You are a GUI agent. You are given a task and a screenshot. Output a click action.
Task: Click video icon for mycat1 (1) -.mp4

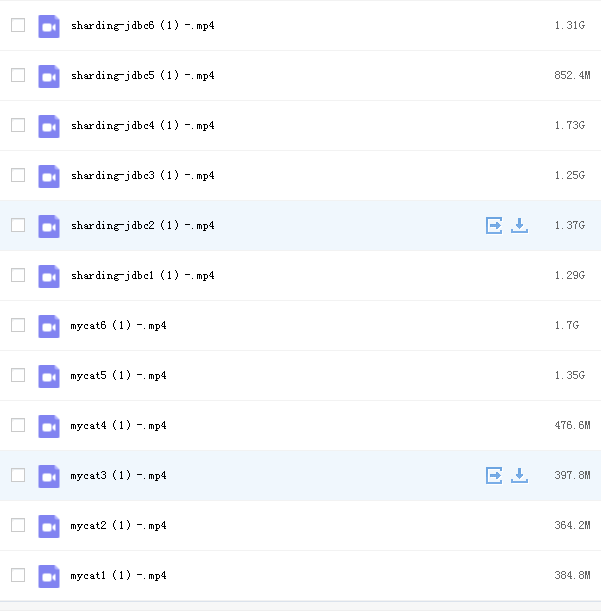pyautogui.click(x=49, y=576)
